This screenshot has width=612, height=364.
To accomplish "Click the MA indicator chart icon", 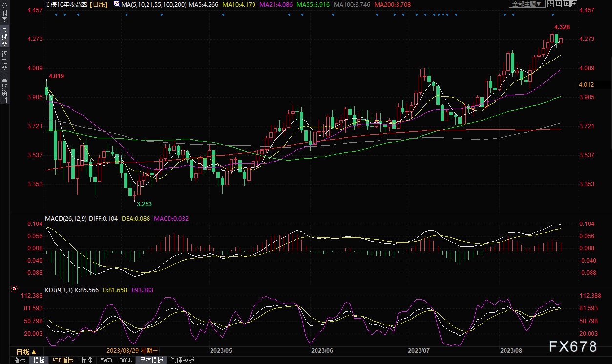I will point(116,4).
